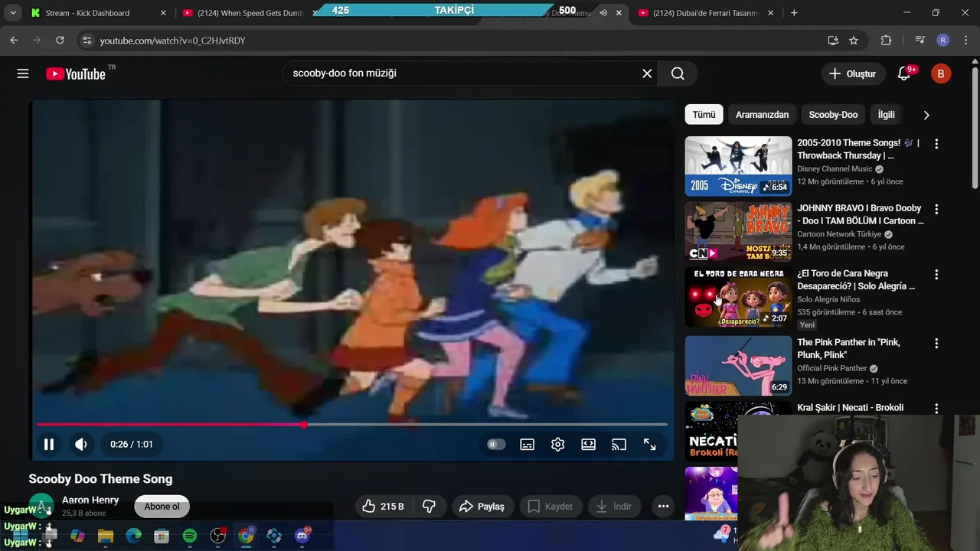
Task: Open Microsoft Edge from the taskbar
Action: [x=134, y=536]
